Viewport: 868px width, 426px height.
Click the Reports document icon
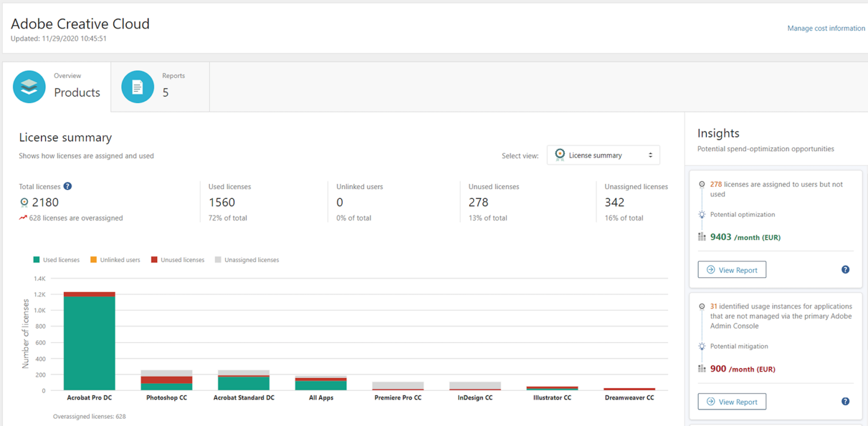[137, 87]
